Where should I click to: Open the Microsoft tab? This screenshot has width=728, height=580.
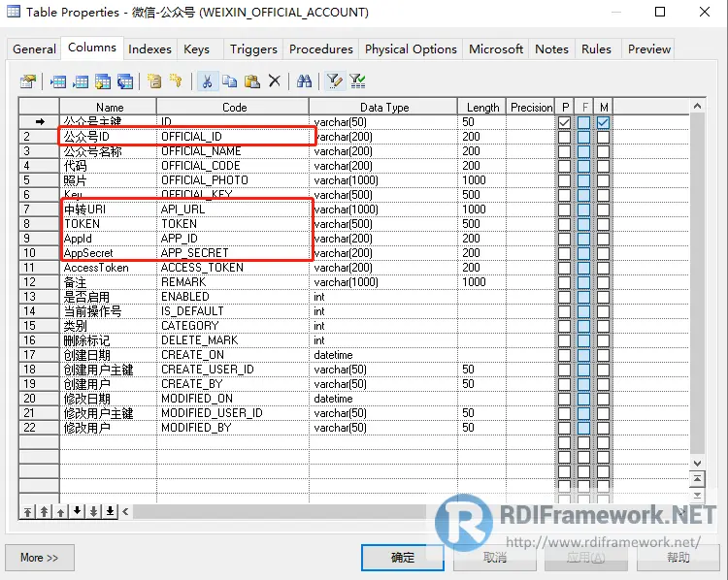(496, 48)
